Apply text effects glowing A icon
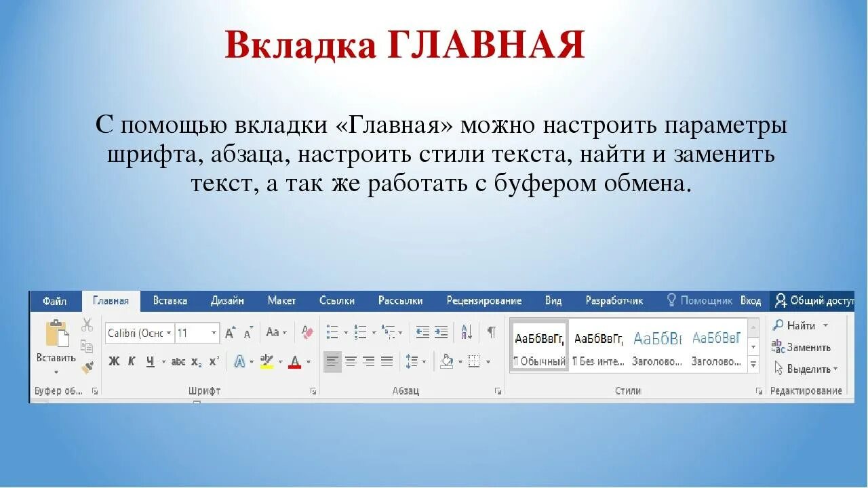The height and width of the screenshot is (488, 868). pos(239,362)
